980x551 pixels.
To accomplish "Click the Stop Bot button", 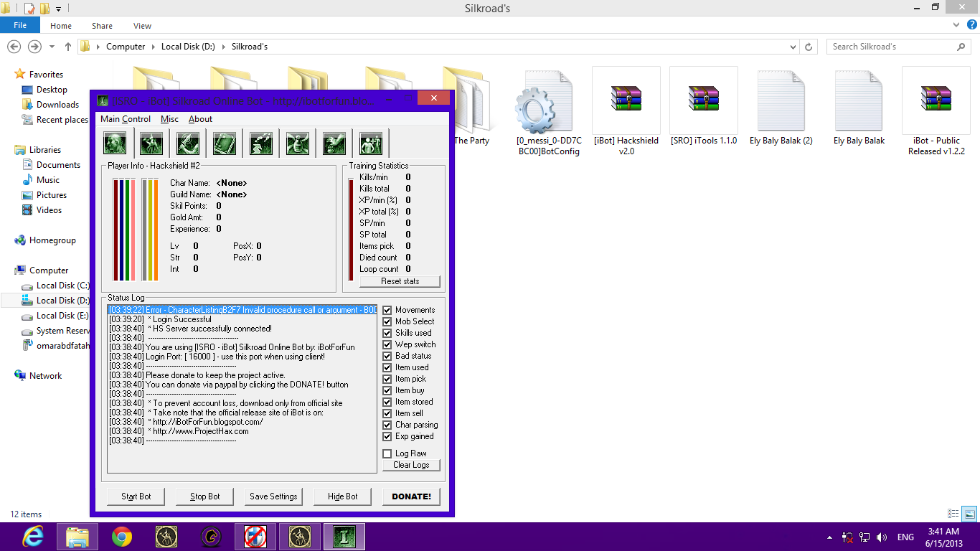I will pyautogui.click(x=205, y=496).
